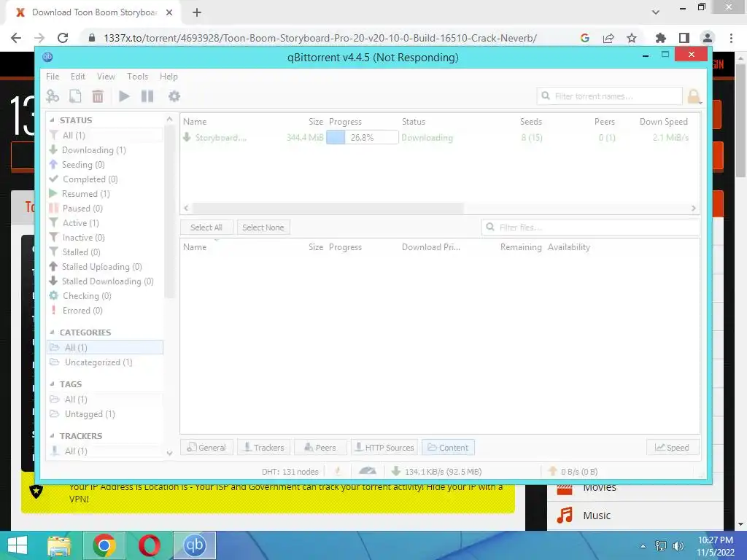This screenshot has width=747, height=560.
Task: Click the Chrome icon in the taskbar
Action: [x=104, y=545]
